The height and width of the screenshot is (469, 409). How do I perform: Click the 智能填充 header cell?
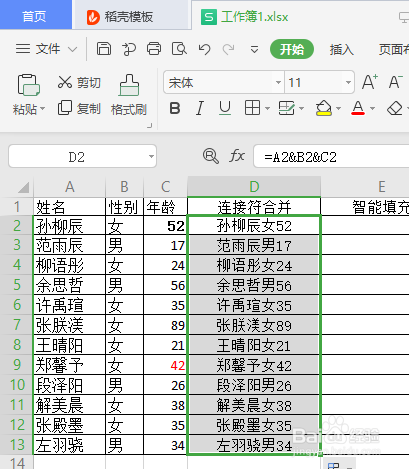coord(365,207)
